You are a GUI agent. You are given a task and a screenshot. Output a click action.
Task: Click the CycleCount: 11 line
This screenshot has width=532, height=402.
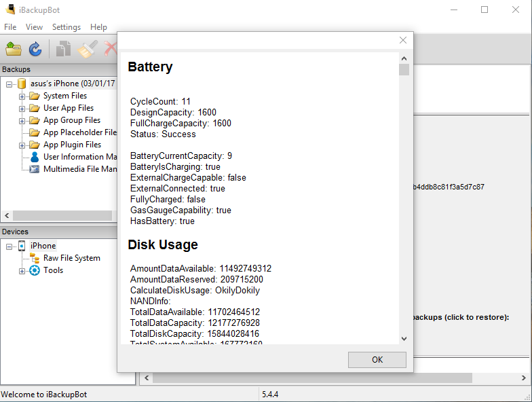(160, 102)
